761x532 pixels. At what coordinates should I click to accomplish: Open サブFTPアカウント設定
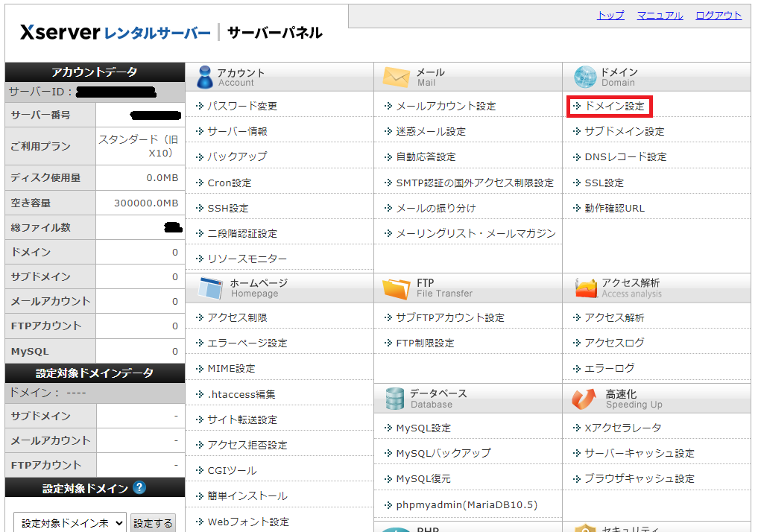(450, 317)
